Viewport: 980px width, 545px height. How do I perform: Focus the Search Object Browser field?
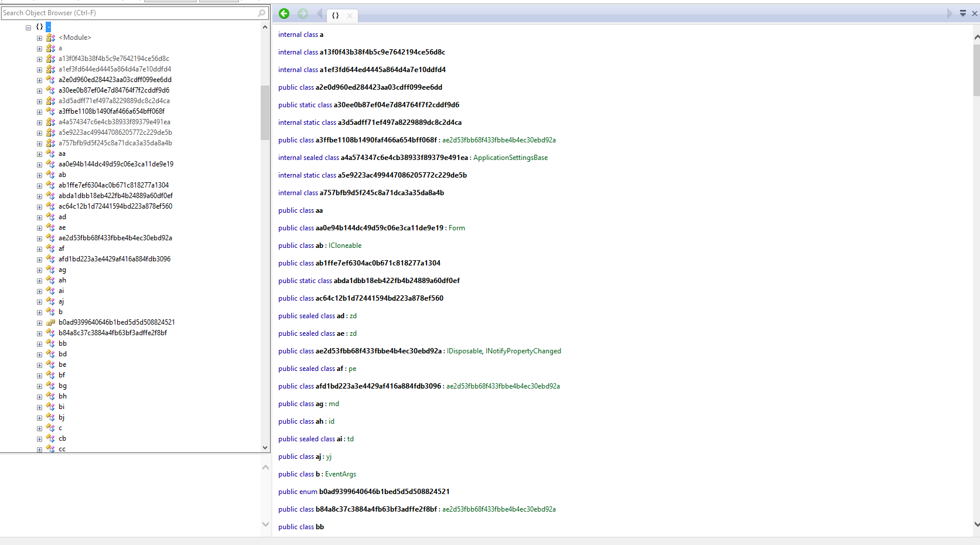[x=129, y=13]
